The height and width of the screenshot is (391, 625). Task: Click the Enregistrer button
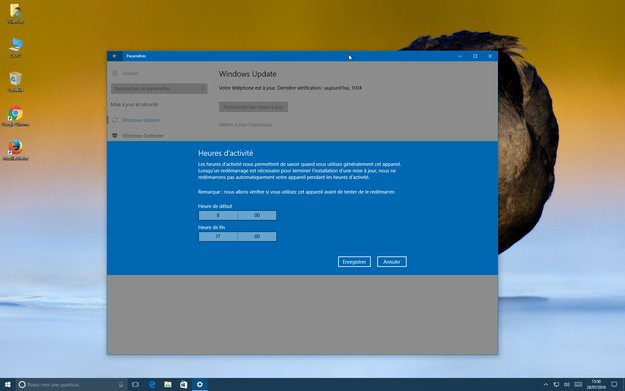coord(354,262)
